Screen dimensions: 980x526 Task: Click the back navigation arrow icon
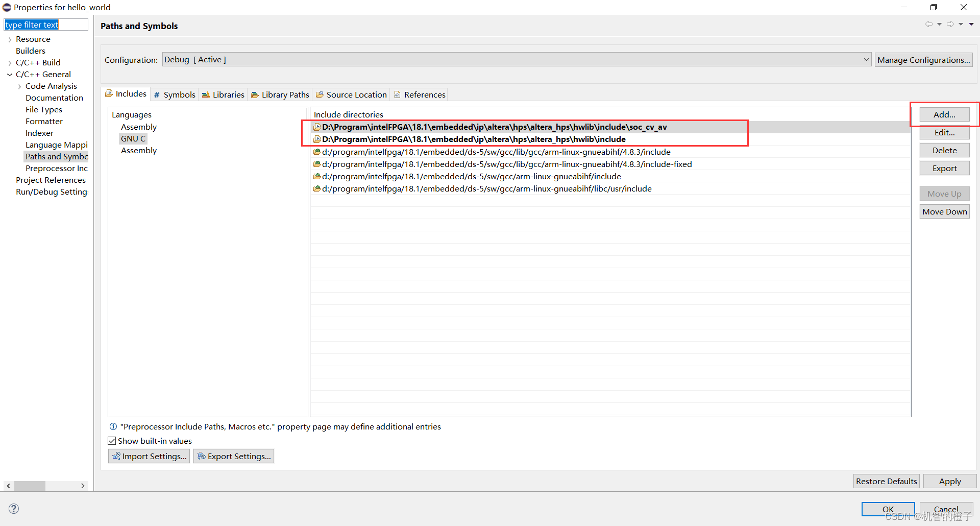tap(929, 24)
